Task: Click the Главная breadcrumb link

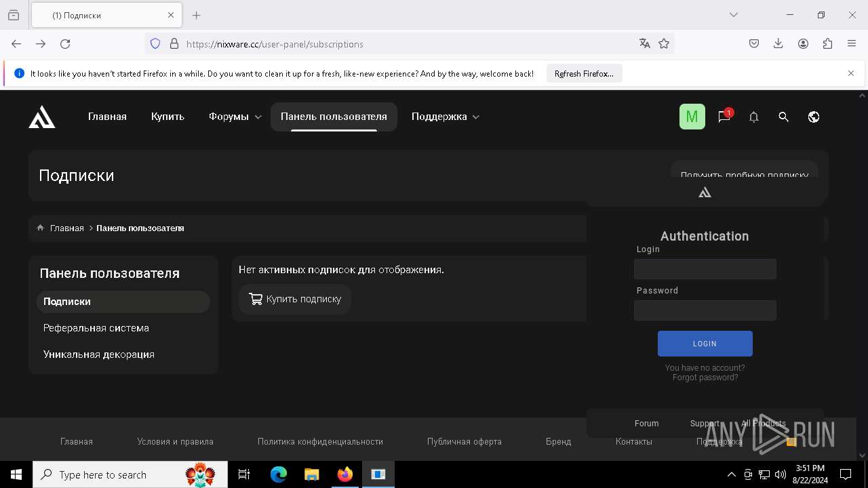Action: tap(67, 228)
